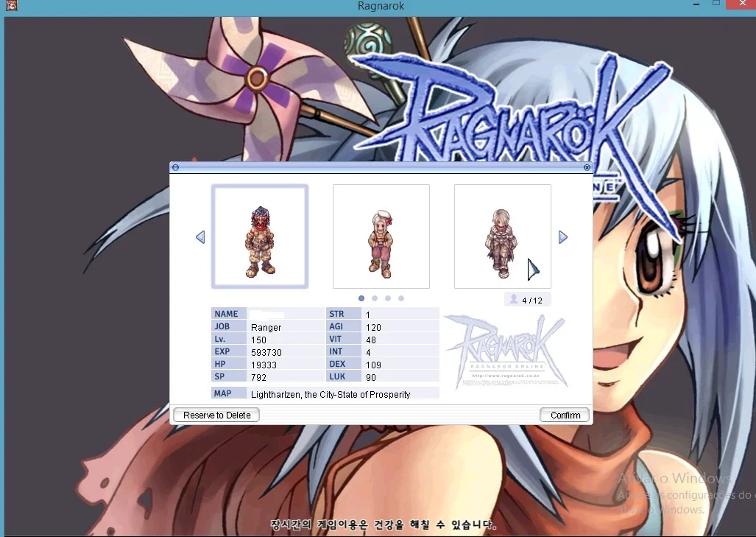Click the HP value 19333
Screen dimensions: 756x537
pos(264,365)
